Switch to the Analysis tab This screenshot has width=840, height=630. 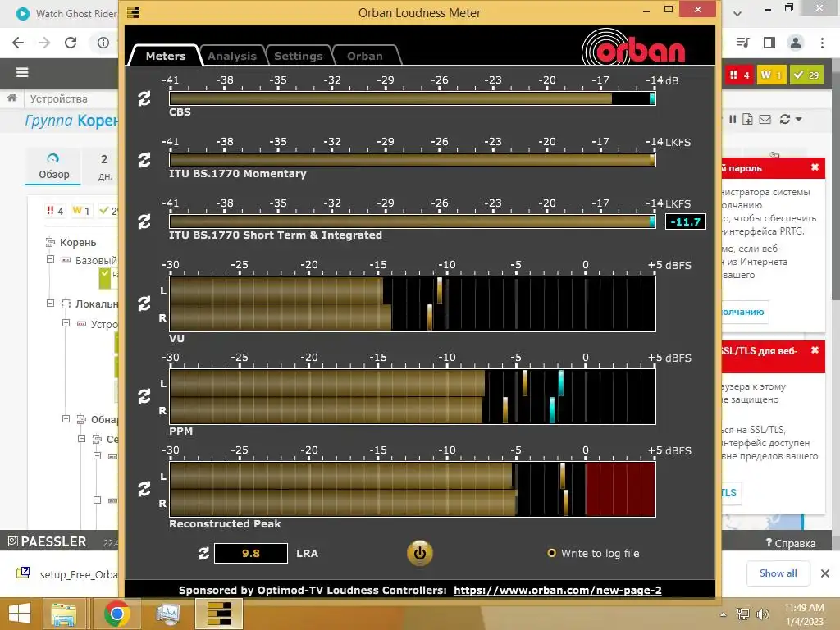(232, 57)
